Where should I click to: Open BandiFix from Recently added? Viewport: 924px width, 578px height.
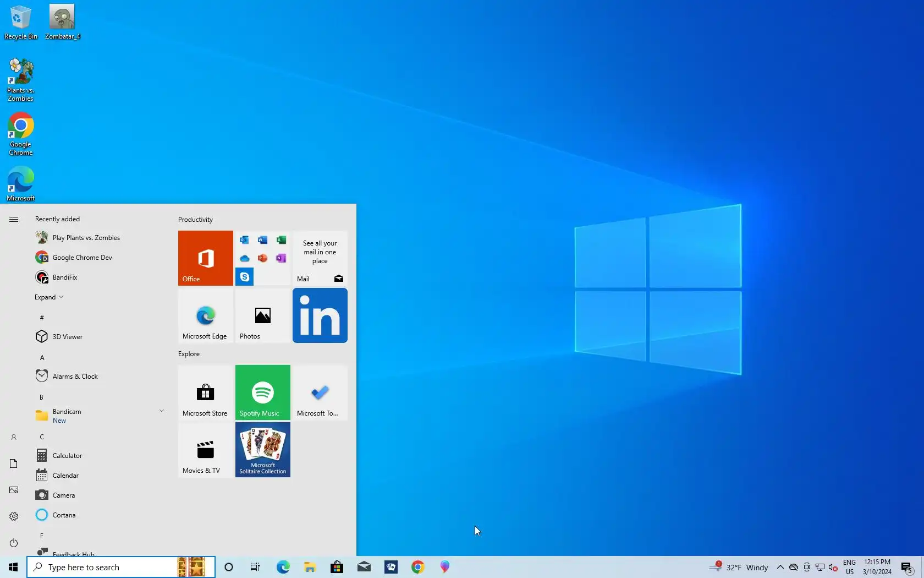pos(99,277)
